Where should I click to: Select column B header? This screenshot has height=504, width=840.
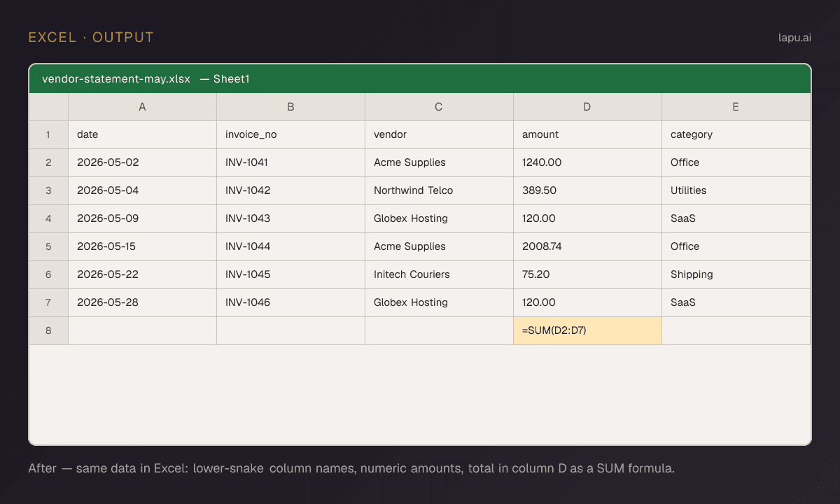pyautogui.click(x=291, y=107)
